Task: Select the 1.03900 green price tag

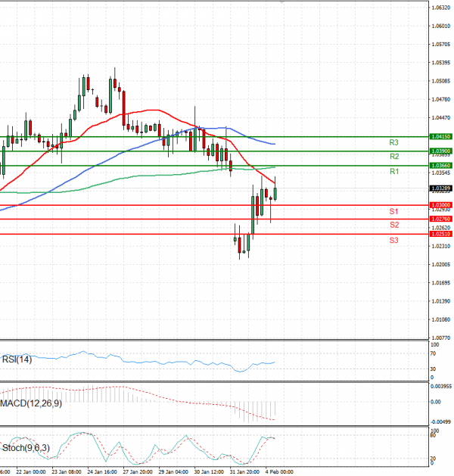Action: (x=441, y=151)
